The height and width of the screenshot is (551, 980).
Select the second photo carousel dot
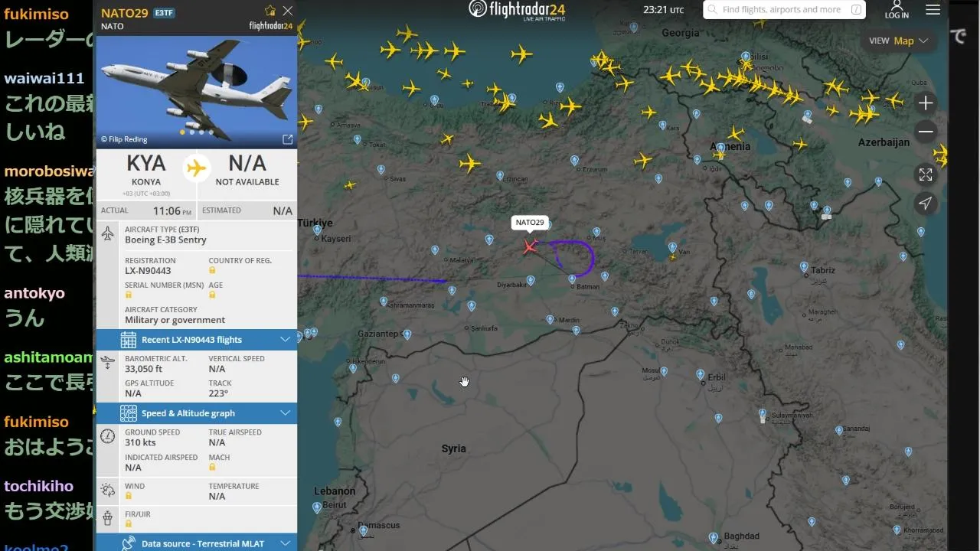(192, 132)
